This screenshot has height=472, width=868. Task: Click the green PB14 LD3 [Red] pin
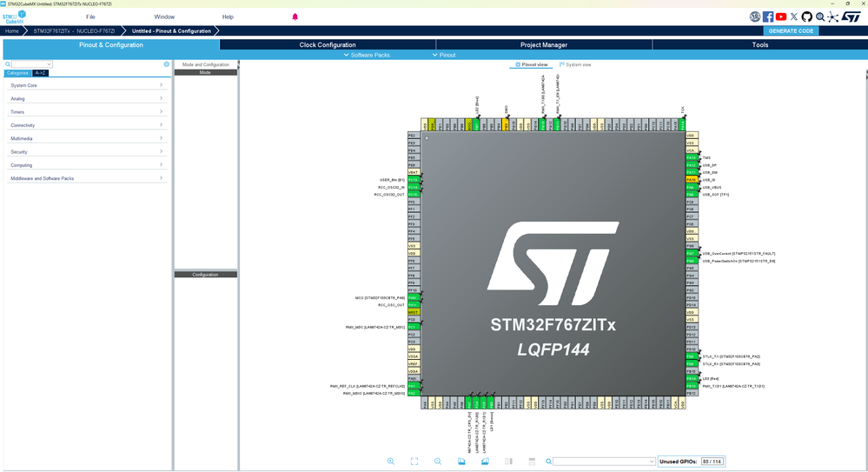pyautogui.click(x=692, y=379)
